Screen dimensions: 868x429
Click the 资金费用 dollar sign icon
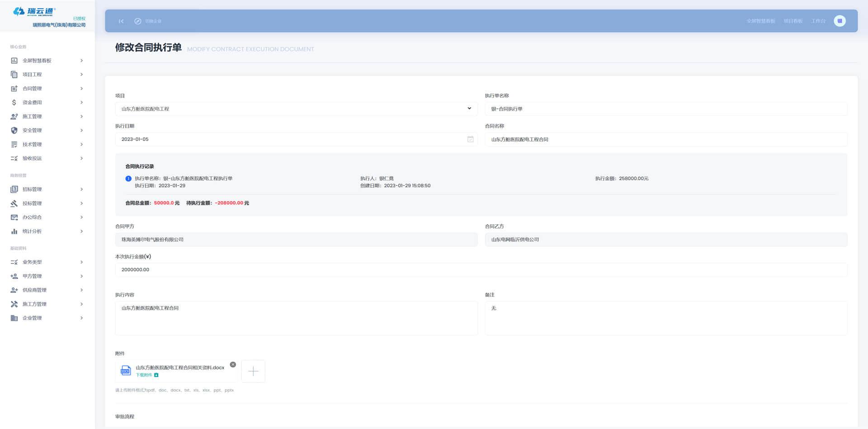click(x=14, y=103)
